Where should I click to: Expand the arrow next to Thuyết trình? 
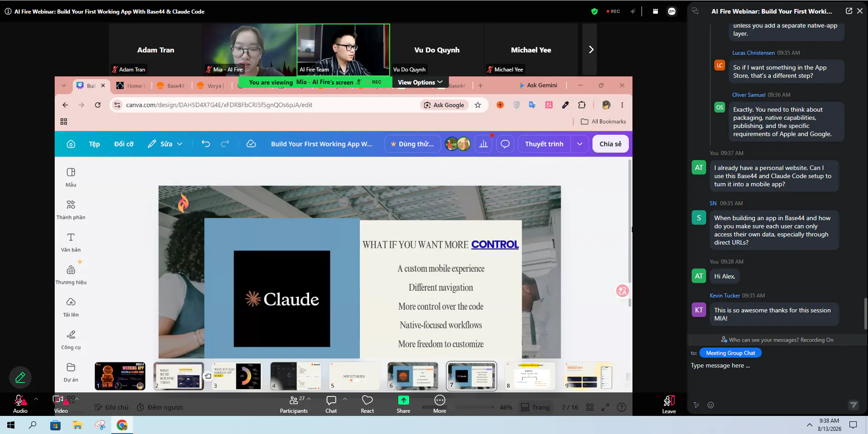pyautogui.click(x=580, y=144)
